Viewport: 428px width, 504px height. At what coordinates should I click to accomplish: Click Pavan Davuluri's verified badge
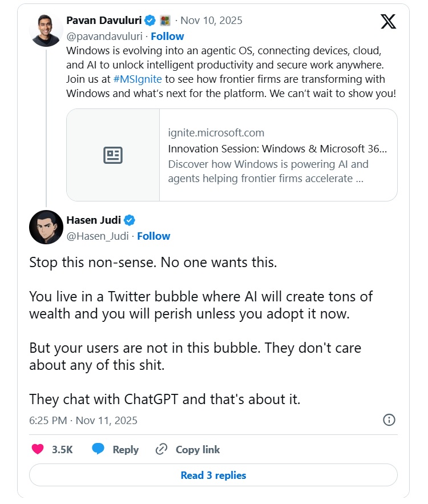tap(150, 21)
